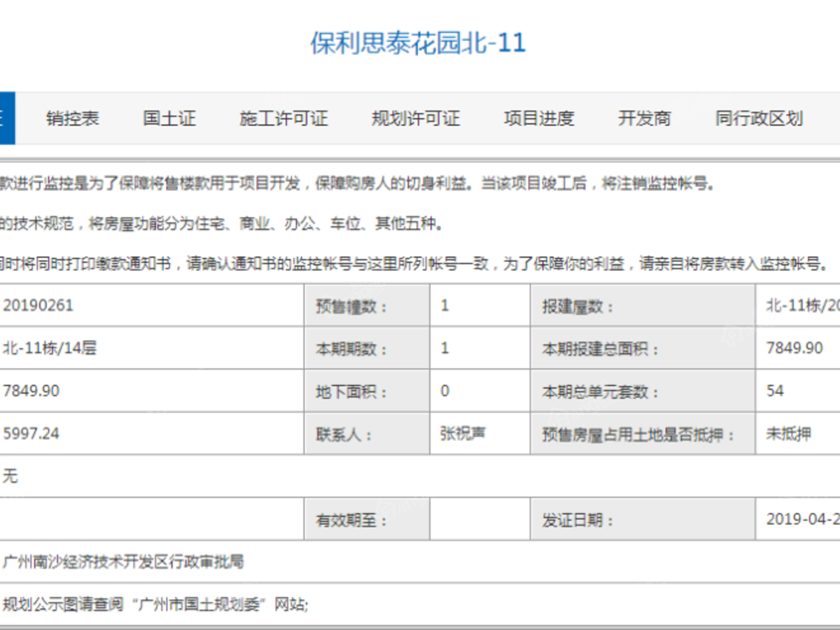Viewport: 840px width, 630px height.
Task: Select the issue date starting 2019-04
Action: click(803, 519)
